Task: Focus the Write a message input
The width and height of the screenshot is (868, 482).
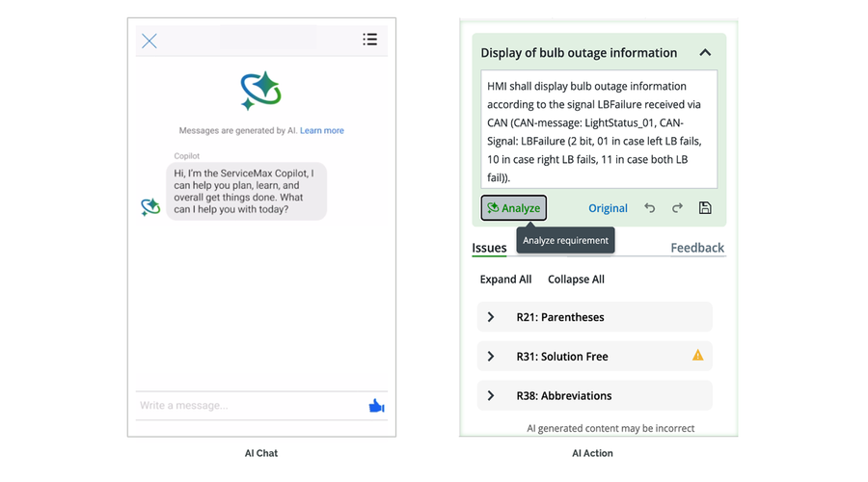Action: (x=246, y=406)
